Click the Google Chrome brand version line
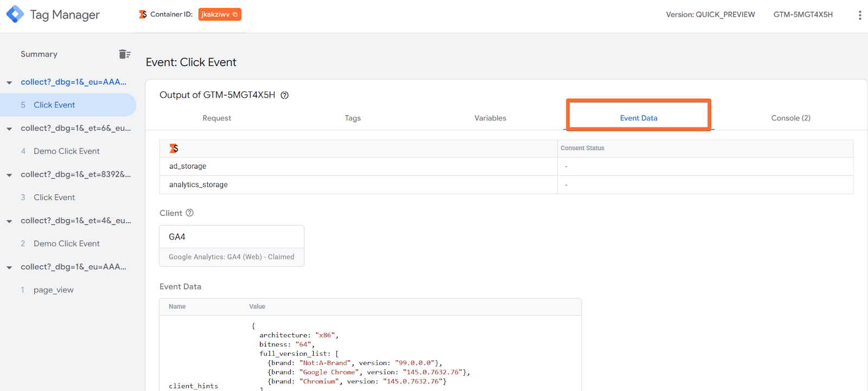 click(x=369, y=372)
